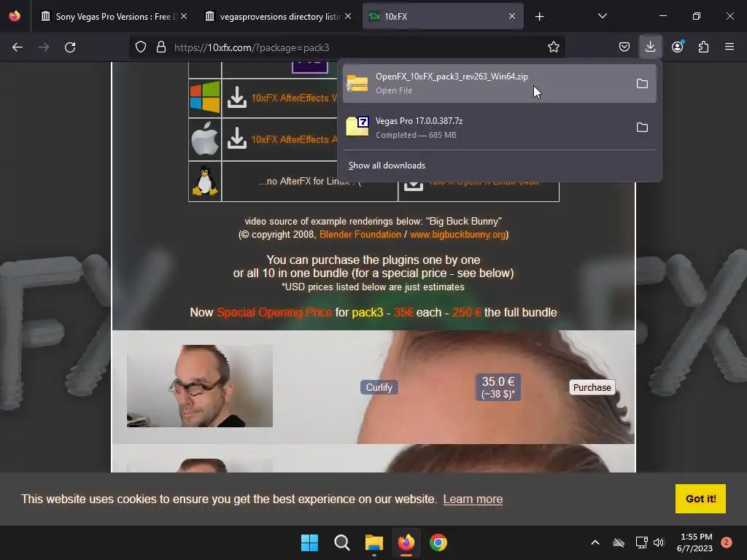Click the Apple logo in the download table
This screenshot has height=560, width=747.
click(x=205, y=139)
